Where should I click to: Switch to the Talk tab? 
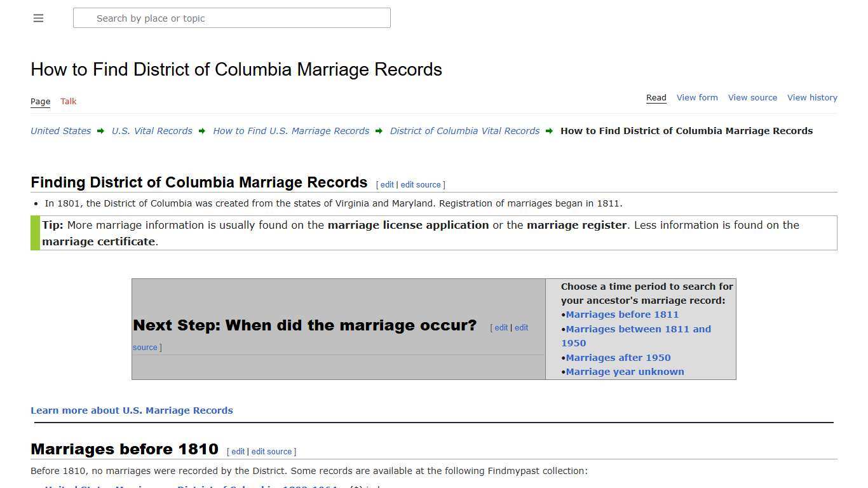pyautogui.click(x=68, y=101)
